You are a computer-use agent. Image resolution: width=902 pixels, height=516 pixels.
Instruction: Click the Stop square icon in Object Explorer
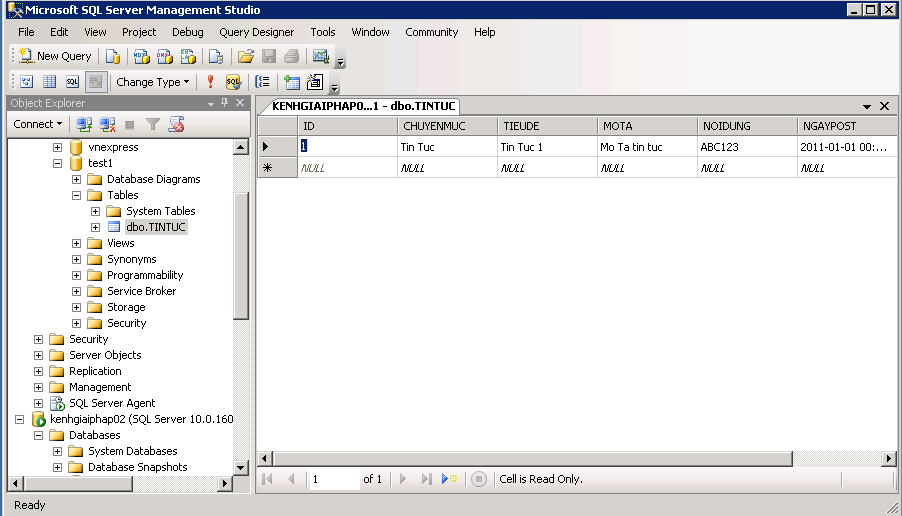[x=129, y=124]
